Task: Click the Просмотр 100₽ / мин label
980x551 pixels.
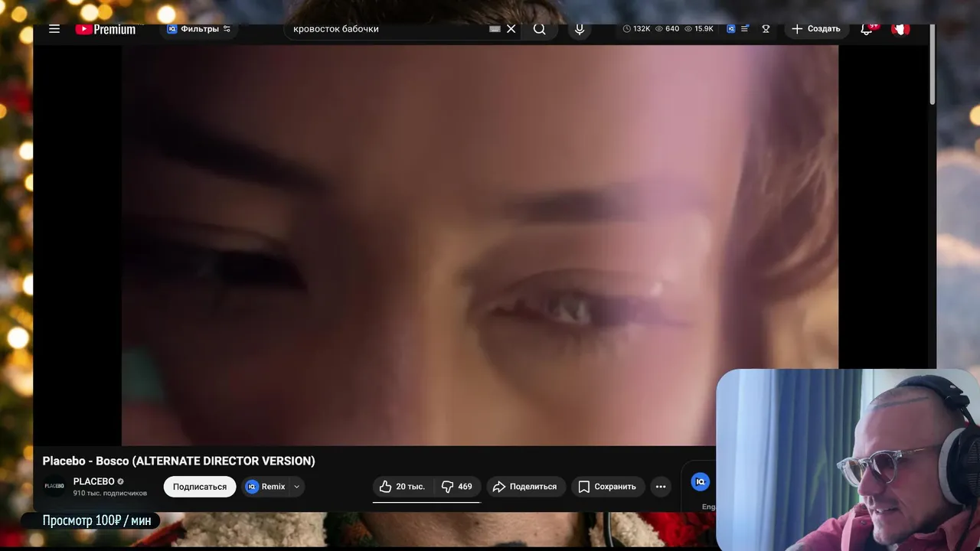Action: [x=96, y=520]
